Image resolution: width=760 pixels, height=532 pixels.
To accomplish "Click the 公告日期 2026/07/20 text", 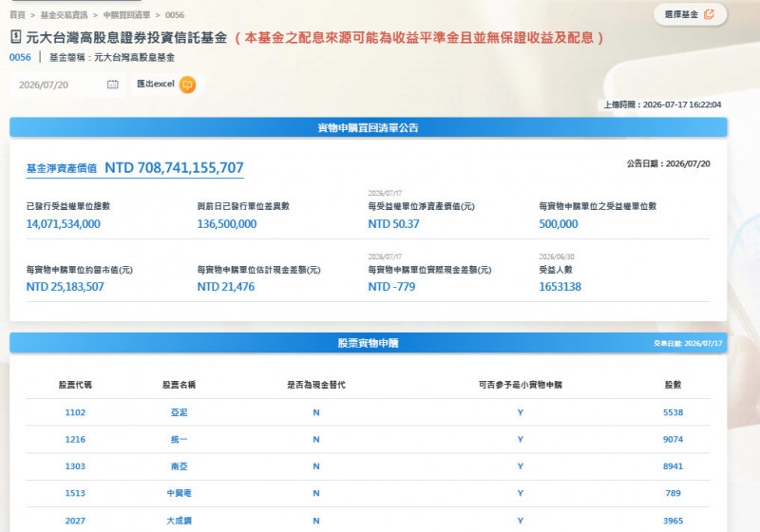I will (x=669, y=163).
